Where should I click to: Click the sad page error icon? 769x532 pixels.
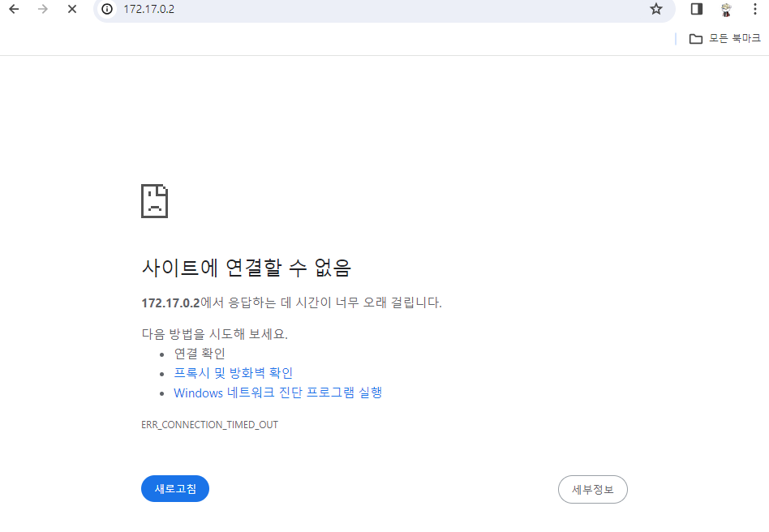click(154, 201)
